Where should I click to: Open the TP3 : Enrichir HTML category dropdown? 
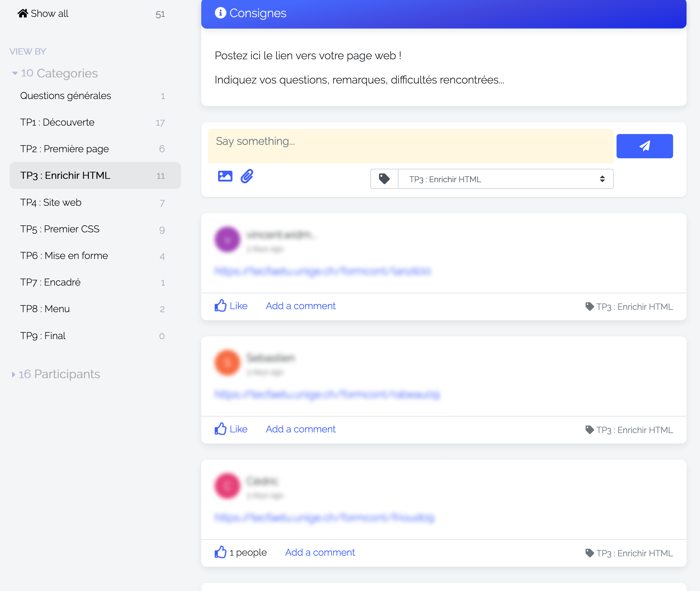[x=505, y=179]
